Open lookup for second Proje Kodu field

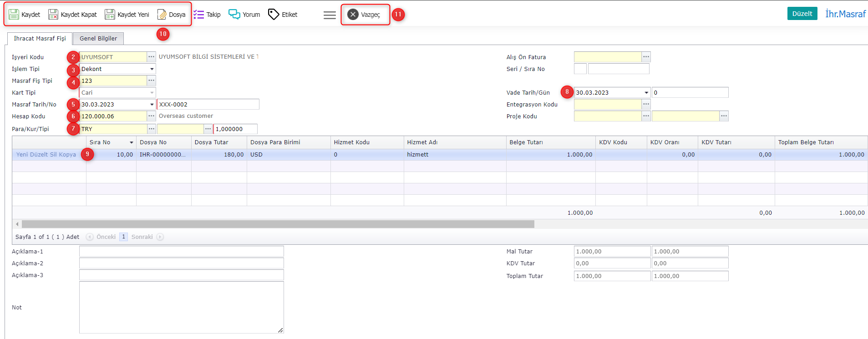point(724,116)
